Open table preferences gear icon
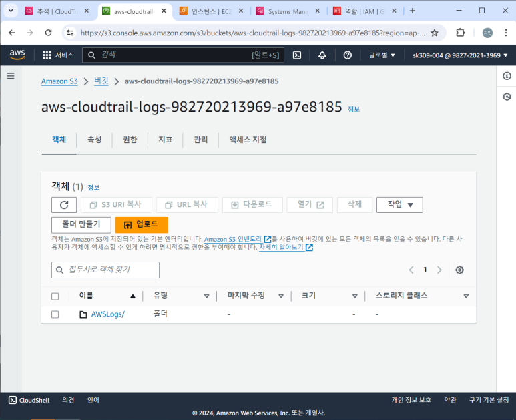Viewport: 516px width, 420px height. tap(459, 270)
